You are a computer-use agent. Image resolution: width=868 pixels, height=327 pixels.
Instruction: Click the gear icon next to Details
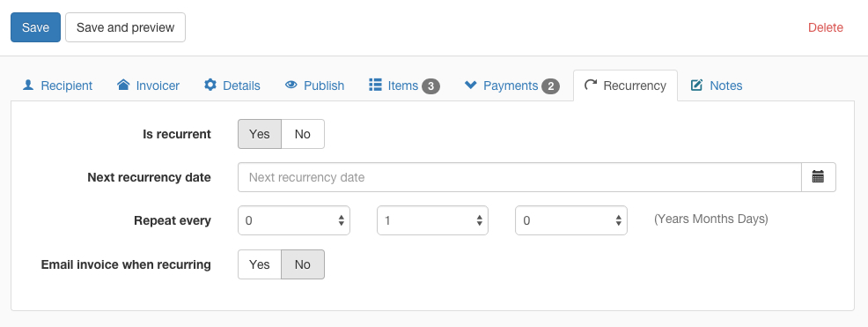click(210, 85)
